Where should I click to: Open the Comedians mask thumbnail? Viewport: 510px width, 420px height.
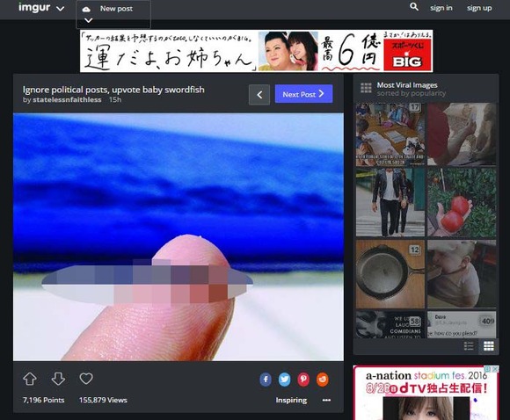pyautogui.click(x=390, y=324)
